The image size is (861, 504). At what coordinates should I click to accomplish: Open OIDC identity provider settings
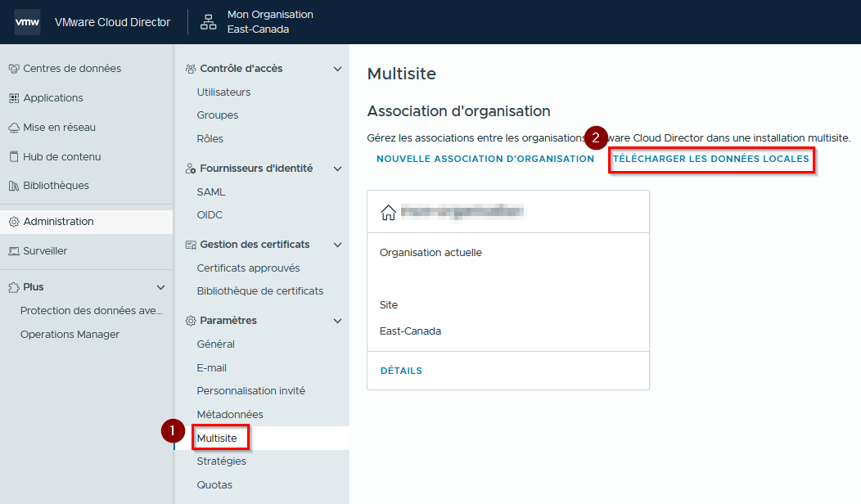(210, 215)
